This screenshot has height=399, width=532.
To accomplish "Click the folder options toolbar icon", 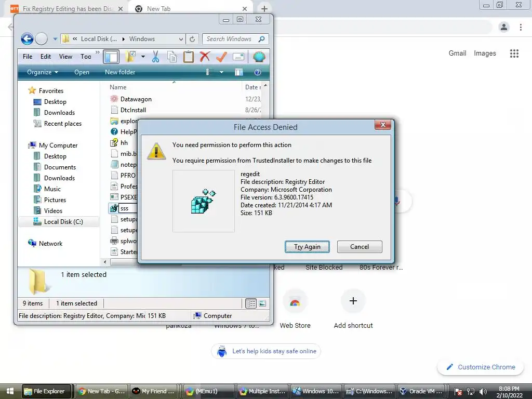I will (x=130, y=57).
